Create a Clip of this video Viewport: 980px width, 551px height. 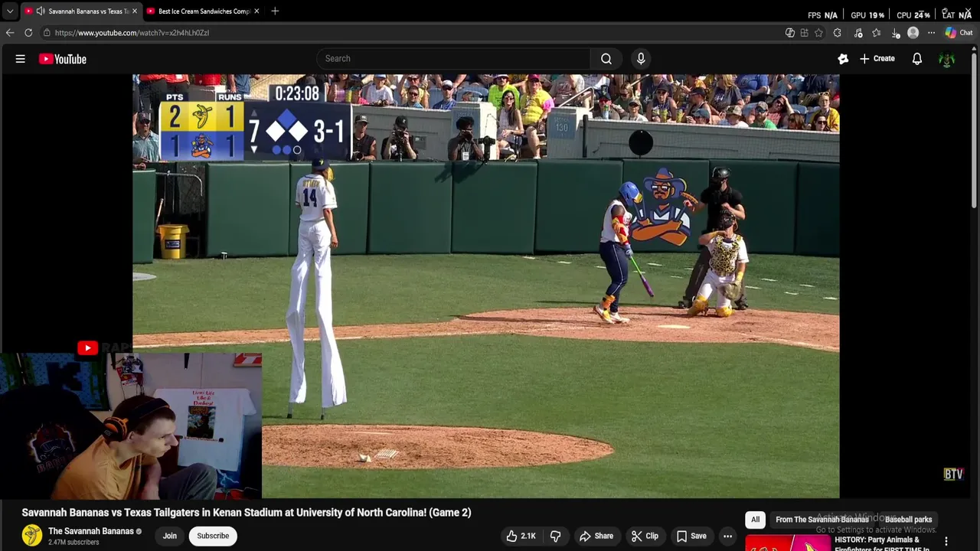645,536
